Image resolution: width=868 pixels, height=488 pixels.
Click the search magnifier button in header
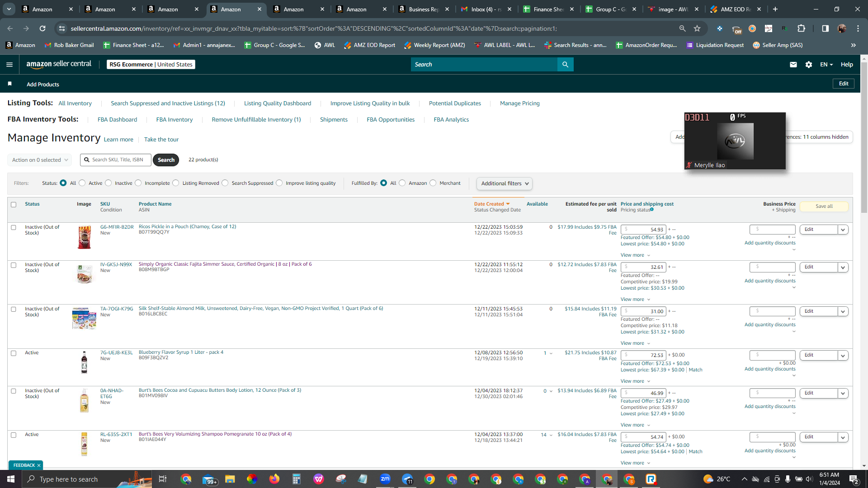[565, 65]
